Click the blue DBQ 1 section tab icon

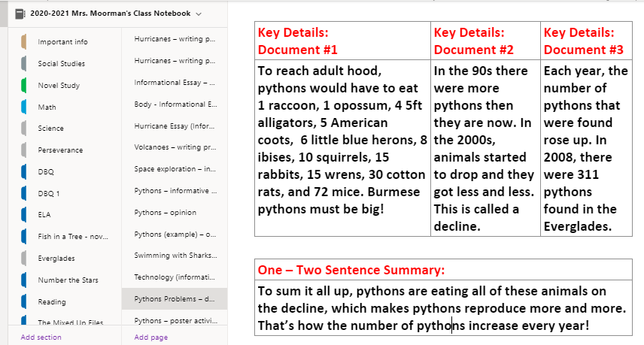click(24, 194)
